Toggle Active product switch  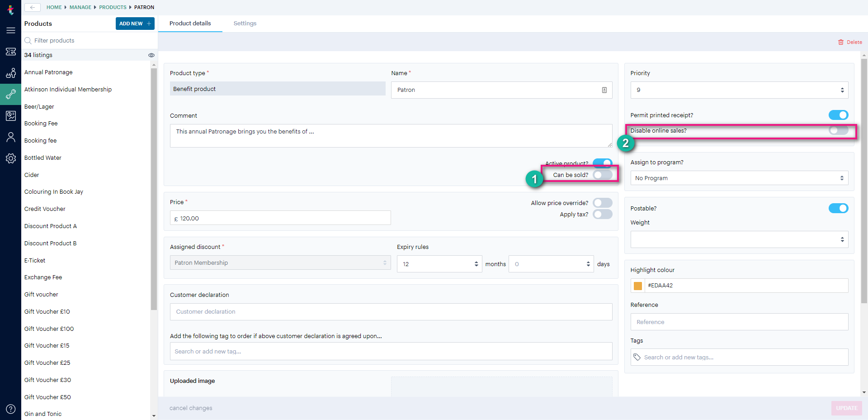(x=602, y=163)
